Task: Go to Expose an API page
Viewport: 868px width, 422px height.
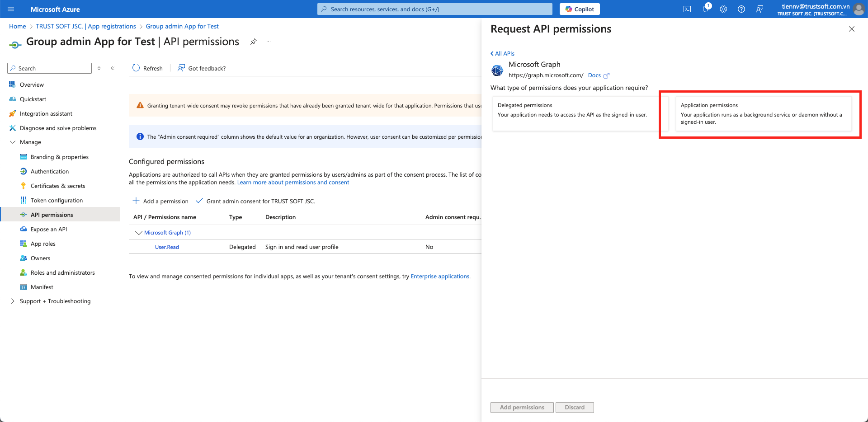Action: 49,229
